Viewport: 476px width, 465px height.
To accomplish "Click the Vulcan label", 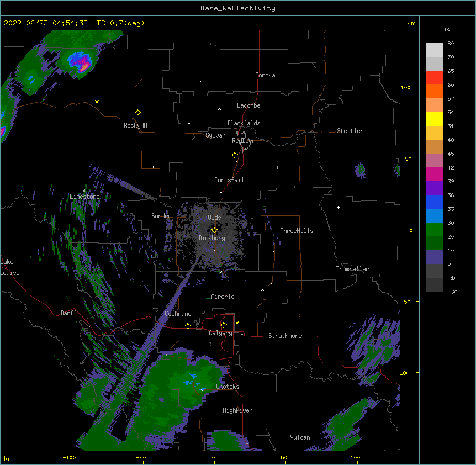I will pos(300,437).
